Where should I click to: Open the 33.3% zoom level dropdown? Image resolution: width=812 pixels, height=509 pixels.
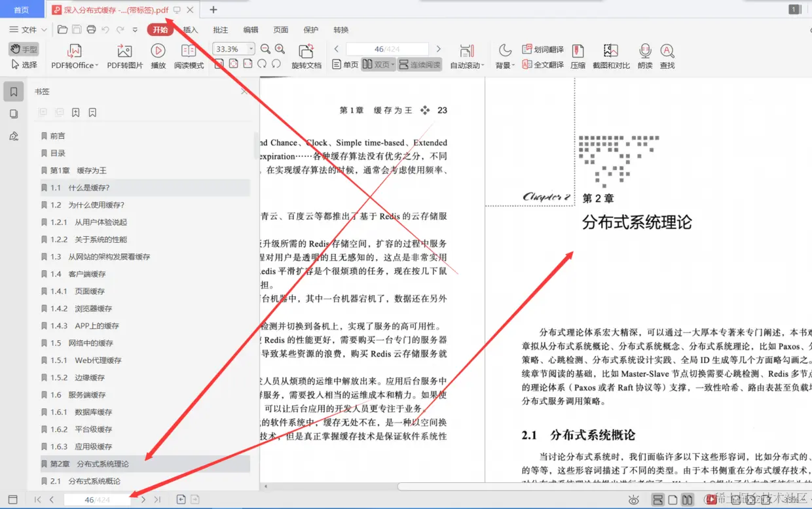(x=251, y=49)
